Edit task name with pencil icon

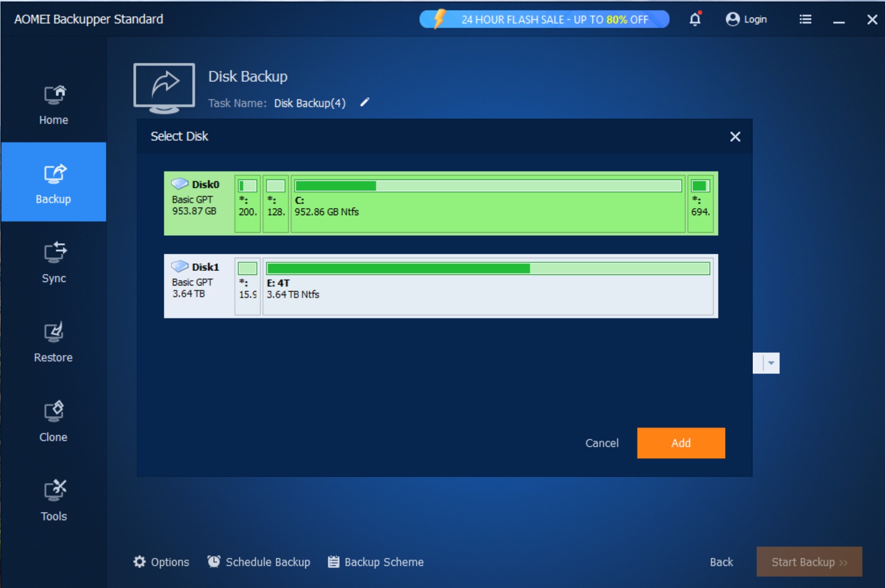[x=365, y=103]
